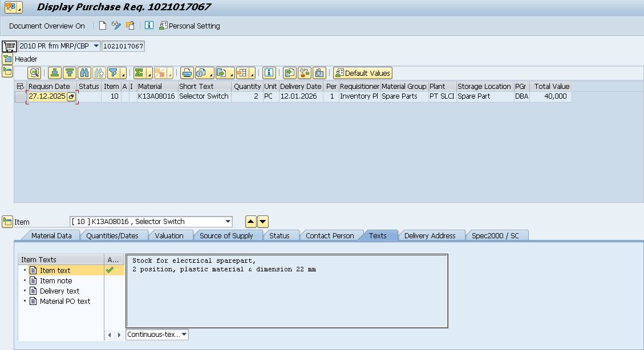Click the Print icon in grid toolbar
Image resolution: width=644 pixels, height=350 pixels.
187,73
